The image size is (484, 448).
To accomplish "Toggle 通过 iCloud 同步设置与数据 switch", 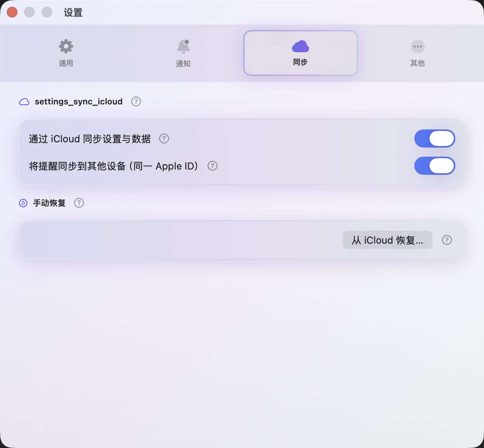I will (435, 138).
